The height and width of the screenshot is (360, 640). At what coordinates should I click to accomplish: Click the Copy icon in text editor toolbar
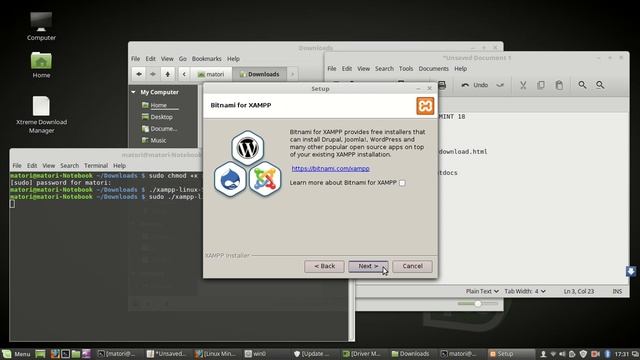541,85
